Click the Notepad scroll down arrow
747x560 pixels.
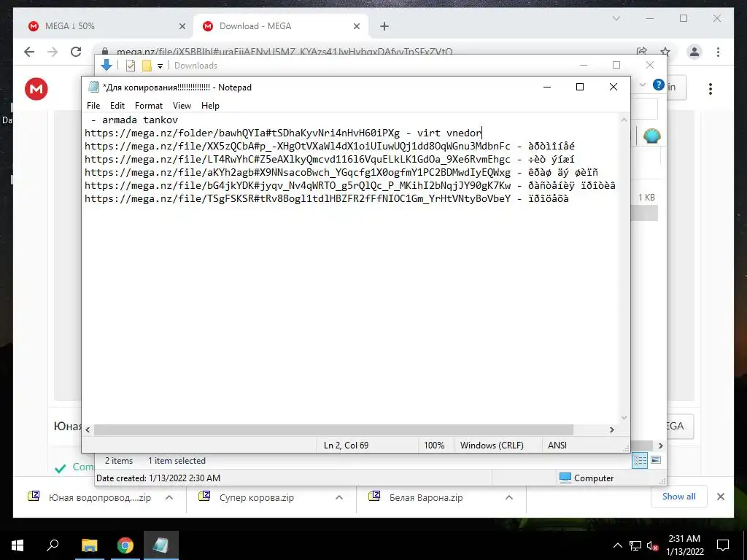[624, 418]
